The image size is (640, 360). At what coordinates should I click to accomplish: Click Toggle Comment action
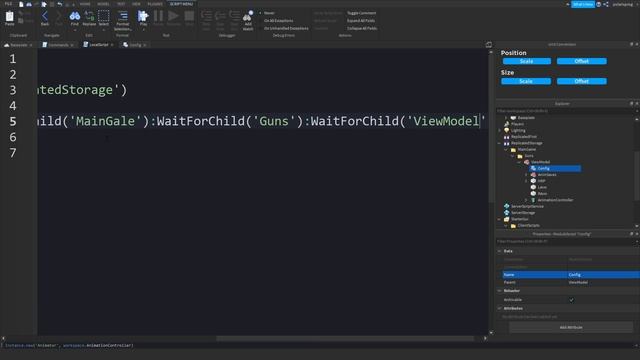(361, 13)
